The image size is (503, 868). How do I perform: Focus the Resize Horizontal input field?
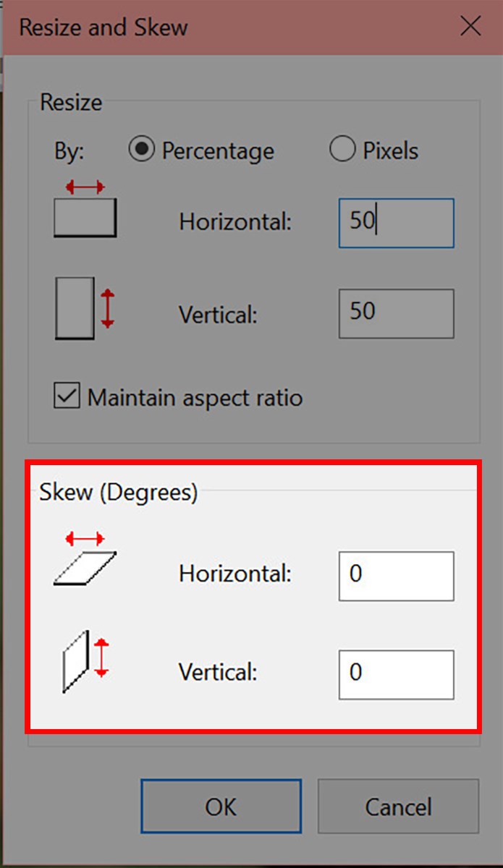(396, 223)
